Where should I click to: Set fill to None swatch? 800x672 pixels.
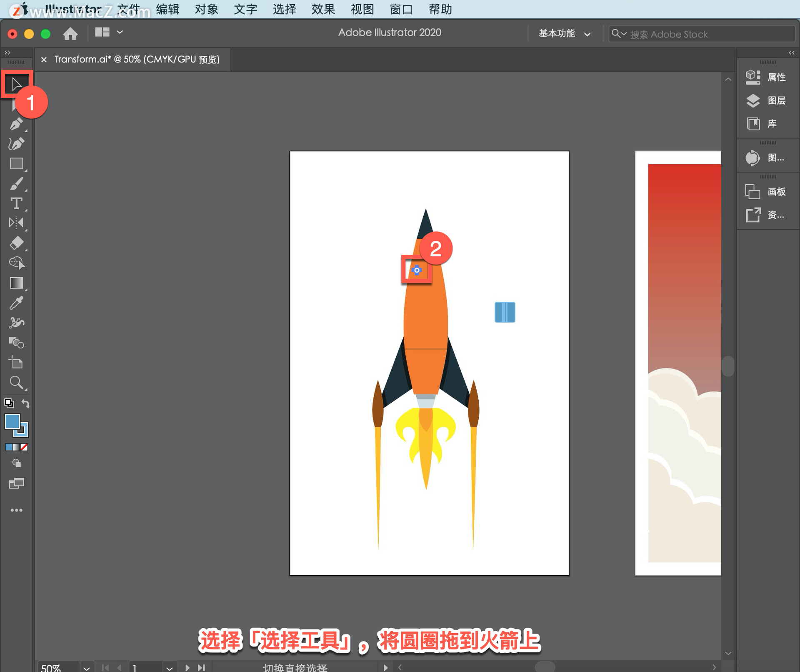tap(24, 447)
